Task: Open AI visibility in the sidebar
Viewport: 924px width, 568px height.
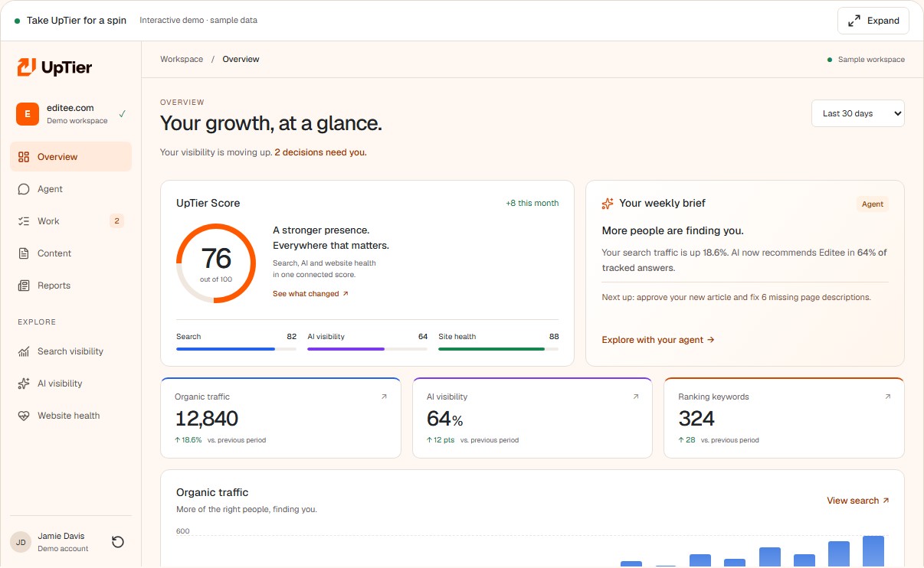Action: pos(70,384)
